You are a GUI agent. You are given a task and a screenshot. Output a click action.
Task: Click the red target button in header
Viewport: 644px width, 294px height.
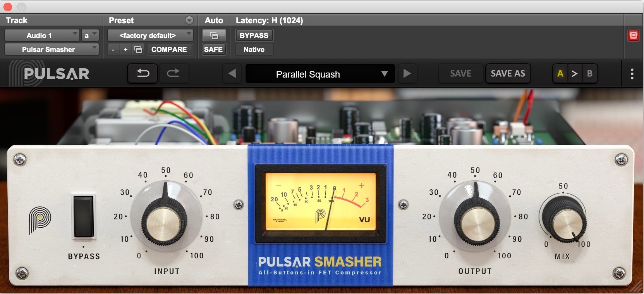tap(634, 36)
